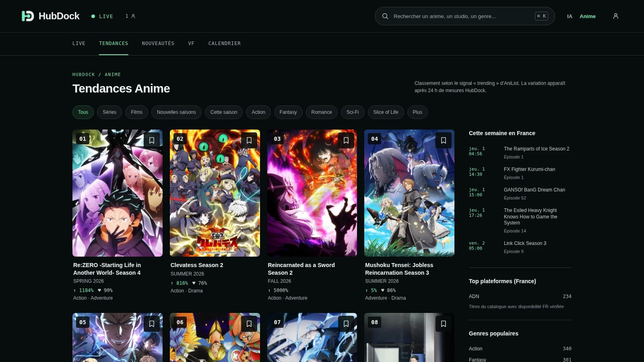Click the HubDock logo icon
This screenshot has width=644, height=362.
[28, 16]
